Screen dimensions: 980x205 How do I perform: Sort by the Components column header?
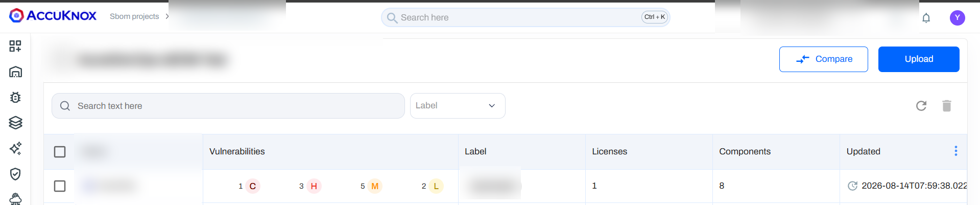(x=745, y=151)
